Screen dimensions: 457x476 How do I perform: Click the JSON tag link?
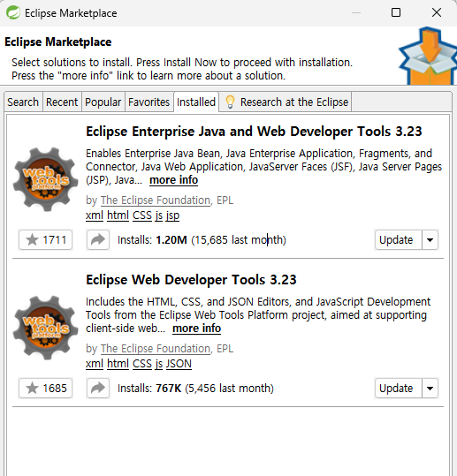click(179, 364)
